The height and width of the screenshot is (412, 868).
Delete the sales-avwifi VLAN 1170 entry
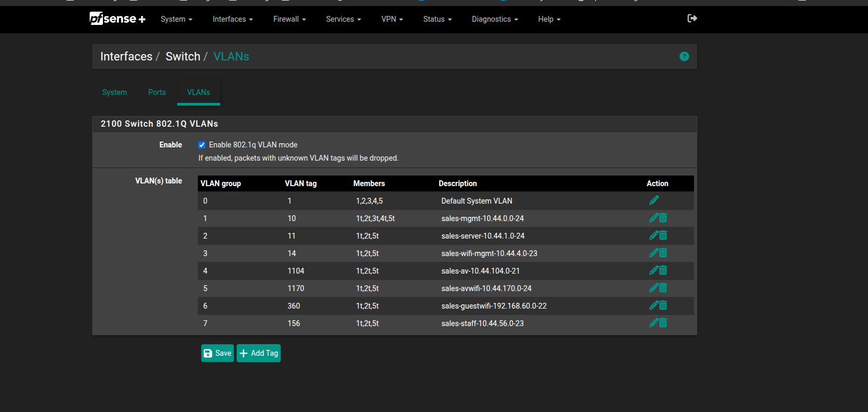(663, 288)
